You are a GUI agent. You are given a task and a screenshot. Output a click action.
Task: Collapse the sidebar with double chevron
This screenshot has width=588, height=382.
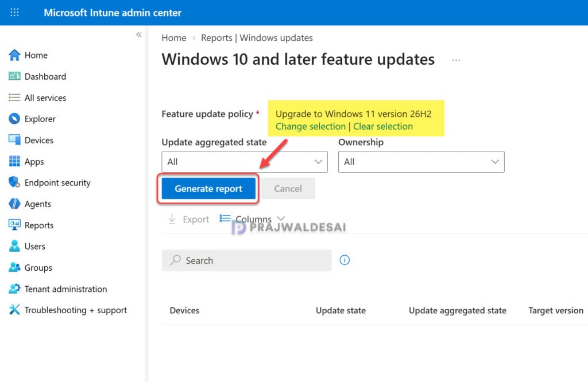tap(139, 35)
